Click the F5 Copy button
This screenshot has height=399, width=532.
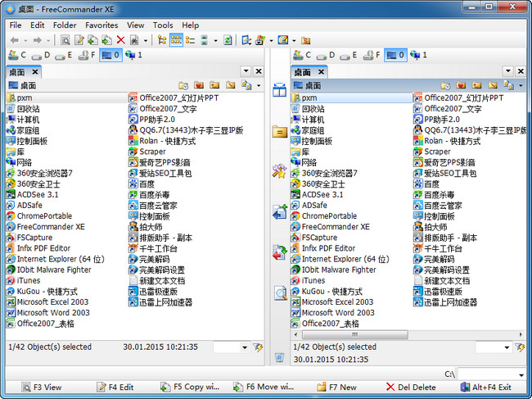[190, 387]
